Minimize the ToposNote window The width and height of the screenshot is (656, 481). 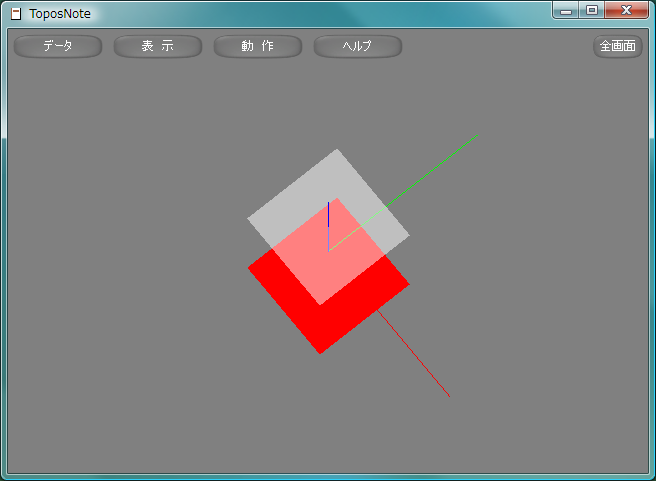[x=566, y=10]
